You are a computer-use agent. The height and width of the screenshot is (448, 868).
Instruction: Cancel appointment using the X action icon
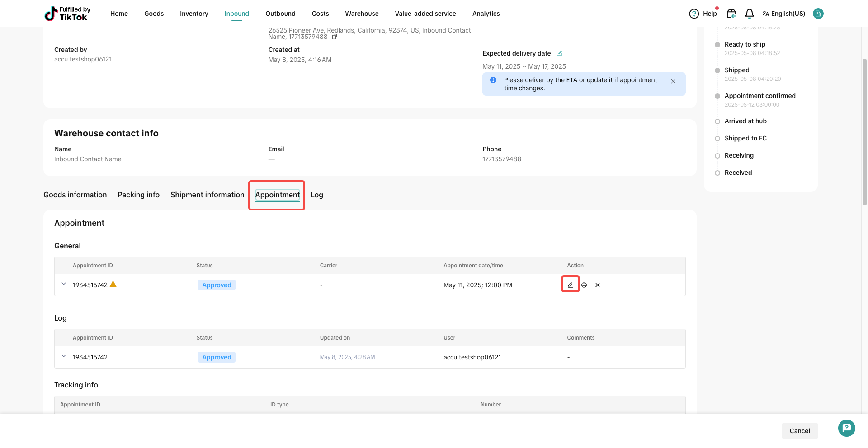(x=598, y=285)
